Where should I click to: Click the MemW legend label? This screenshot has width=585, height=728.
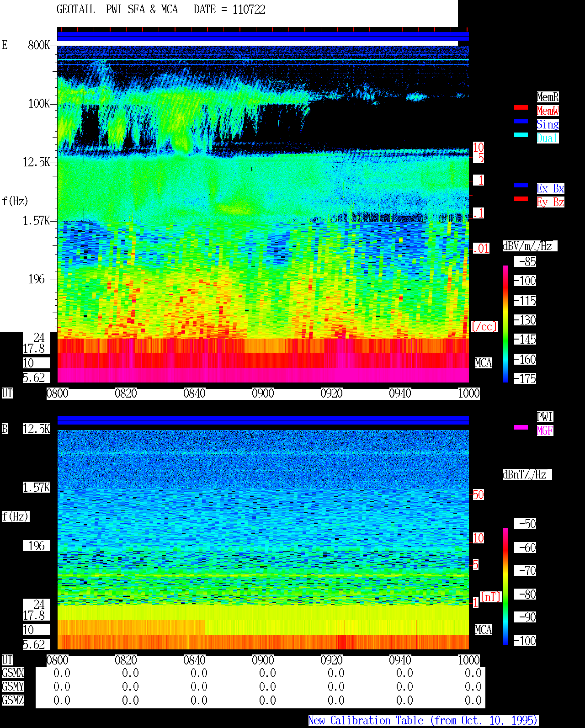tap(548, 111)
